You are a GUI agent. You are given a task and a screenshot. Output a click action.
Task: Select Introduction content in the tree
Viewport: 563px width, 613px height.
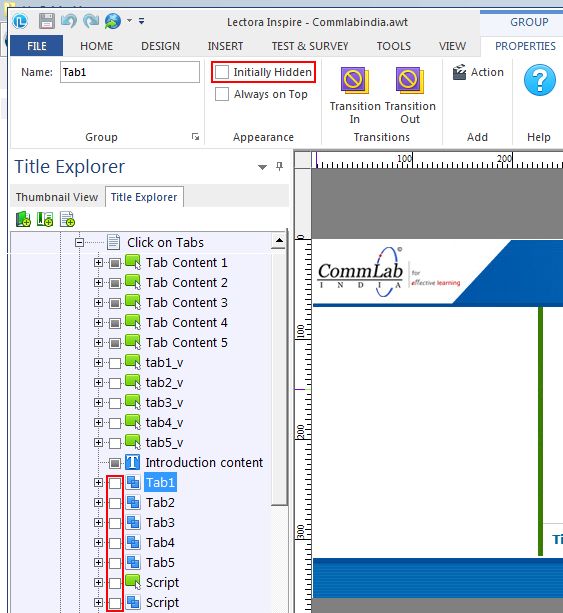click(x=204, y=463)
